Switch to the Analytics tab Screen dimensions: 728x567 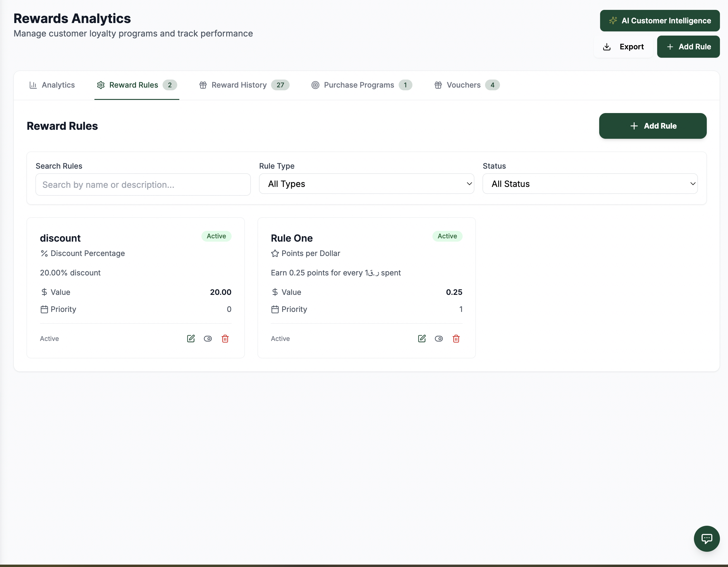point(52,85)
